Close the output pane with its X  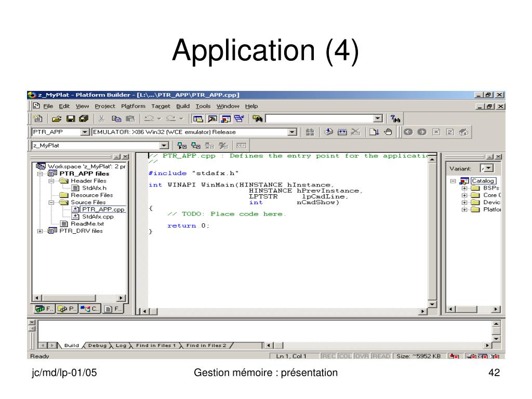click(32, 322)
